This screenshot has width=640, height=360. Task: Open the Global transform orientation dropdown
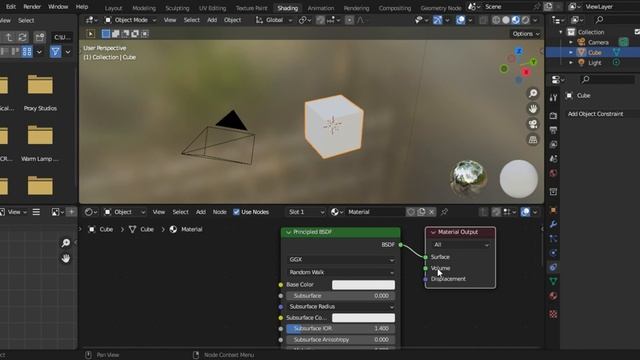[273, 20]
